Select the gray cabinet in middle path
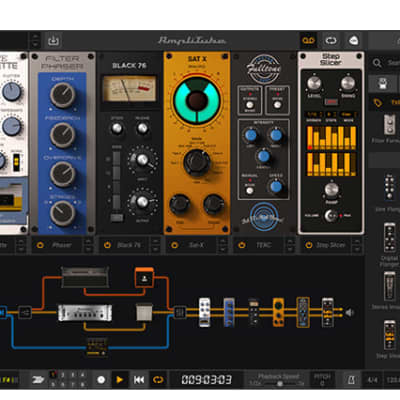400x400 pixels. click(x=144, y=313)
